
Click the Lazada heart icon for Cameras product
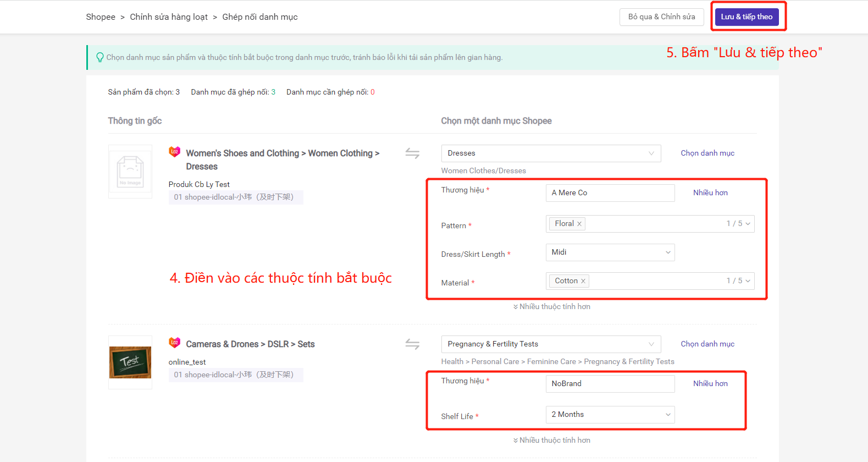(x=174, y=343)
